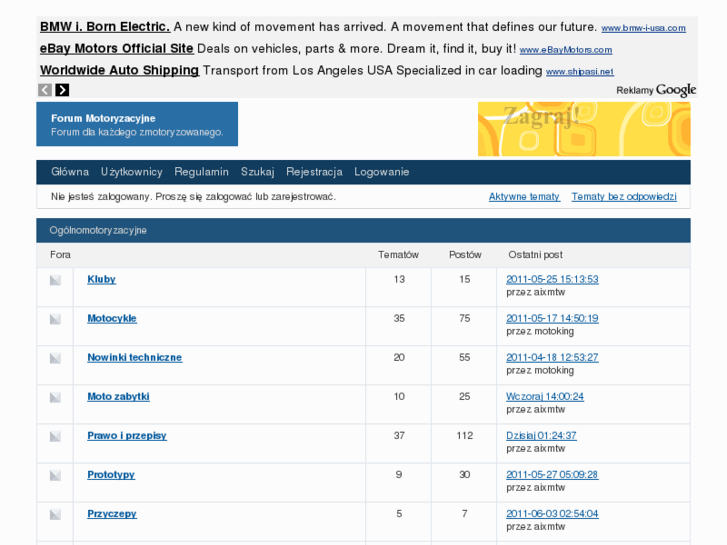Click the Reklamy Google label
Viewport: 727px width, 545px height.
click(656, 90)
